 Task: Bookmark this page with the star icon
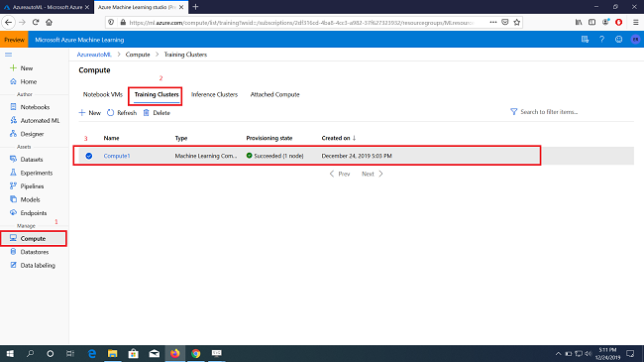click(516, 22)
